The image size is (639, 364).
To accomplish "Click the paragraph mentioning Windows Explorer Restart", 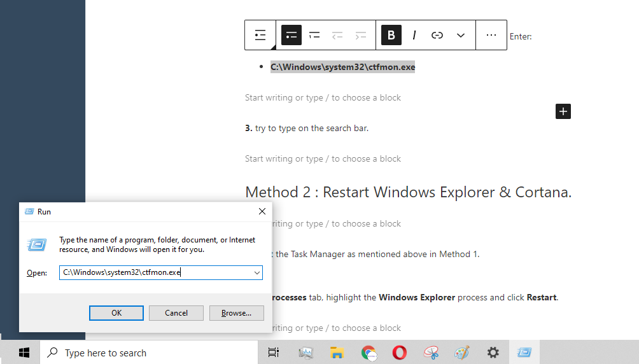I will pyautogui.click(x=415, y=298).
